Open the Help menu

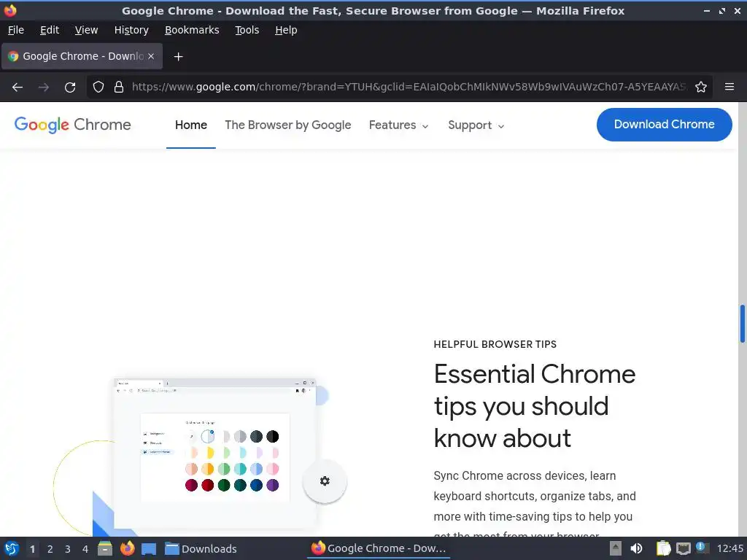click(286, 30)
